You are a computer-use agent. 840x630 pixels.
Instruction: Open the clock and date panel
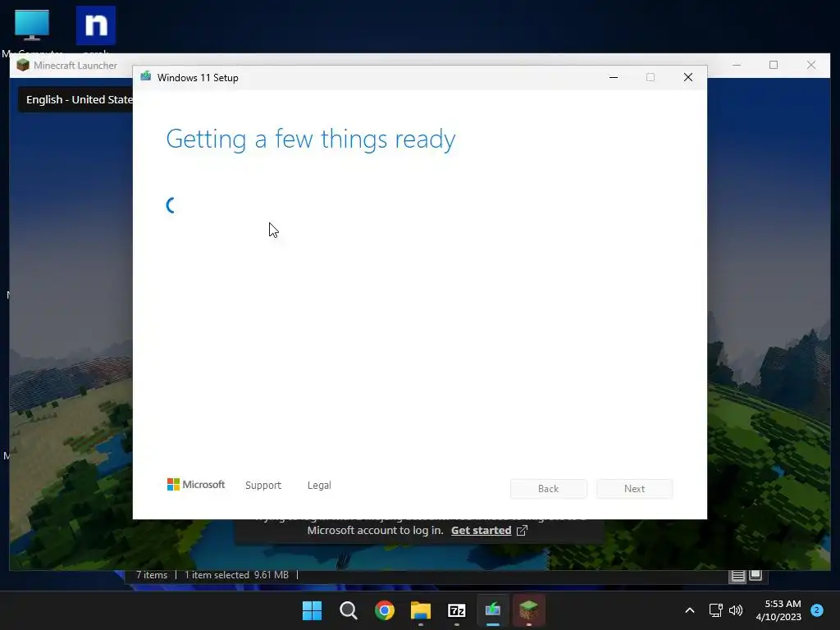click(778, 610)
